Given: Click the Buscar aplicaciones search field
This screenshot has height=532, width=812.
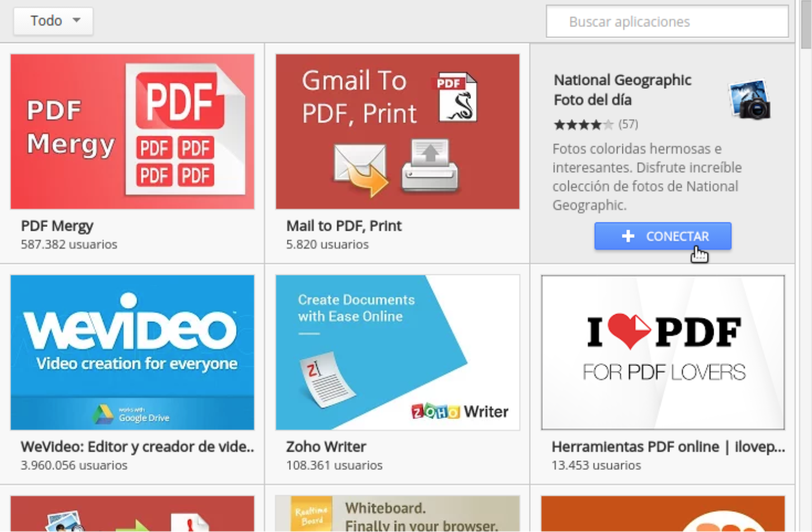Looking at the screenshot, I should click(x=667, y=22).
